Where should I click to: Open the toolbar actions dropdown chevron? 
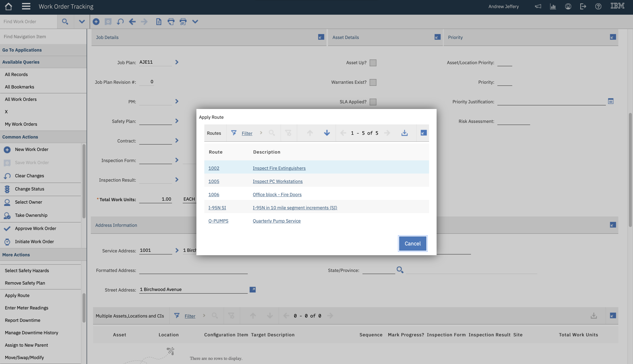coord(195,21)
